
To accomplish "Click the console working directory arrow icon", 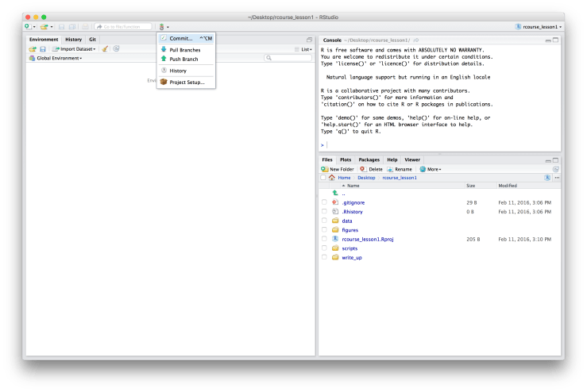I will point(416,40).
